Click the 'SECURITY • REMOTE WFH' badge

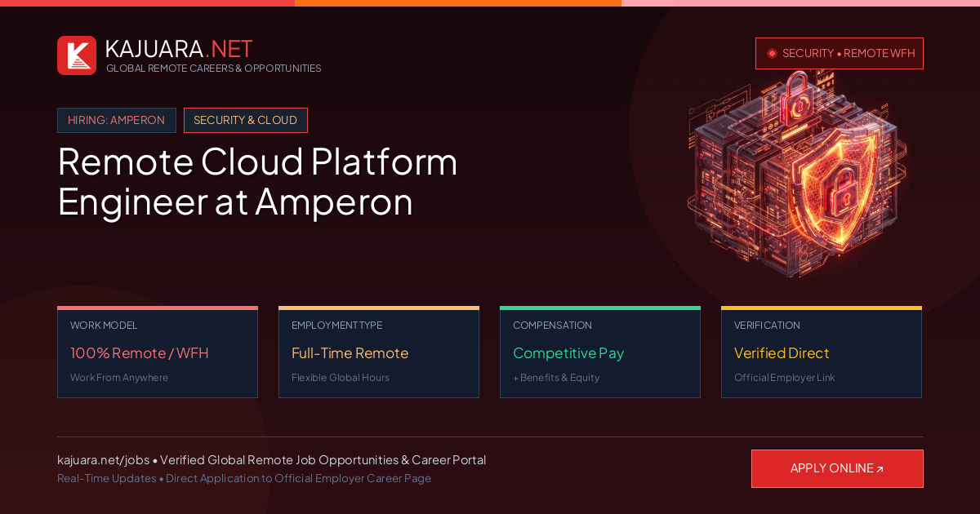click(x=840, y=53)
